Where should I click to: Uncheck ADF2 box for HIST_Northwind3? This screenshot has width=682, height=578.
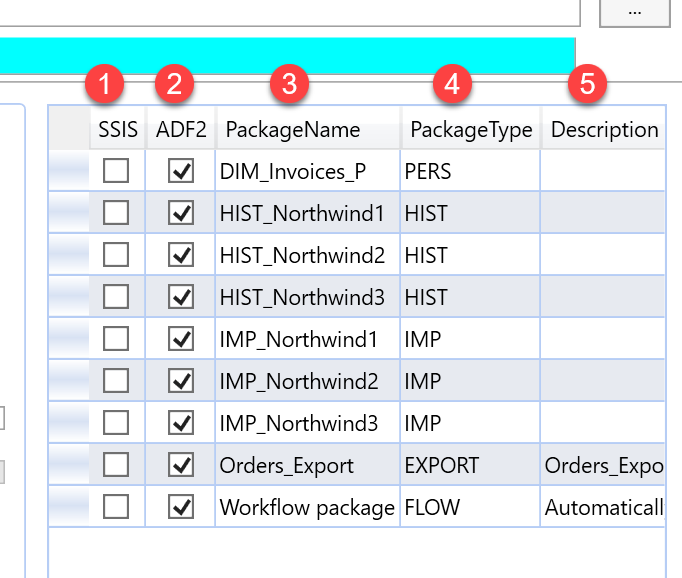[181, 297]
